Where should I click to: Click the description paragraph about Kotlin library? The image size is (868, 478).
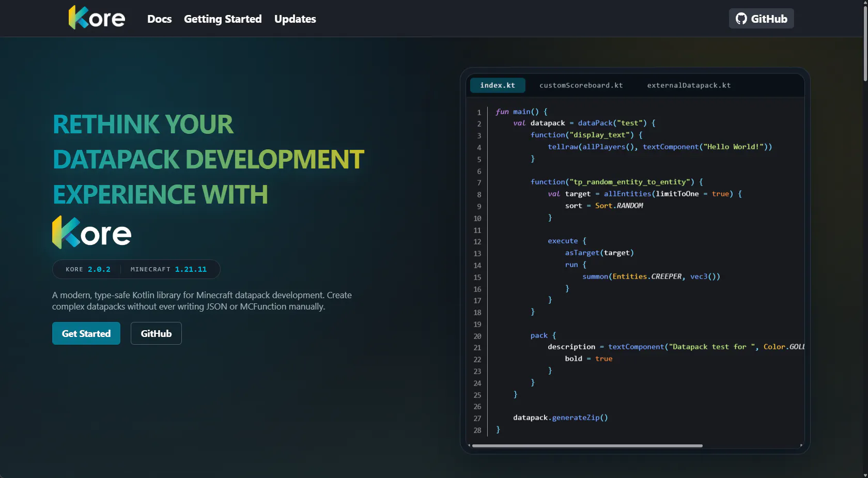coord(202,301)
